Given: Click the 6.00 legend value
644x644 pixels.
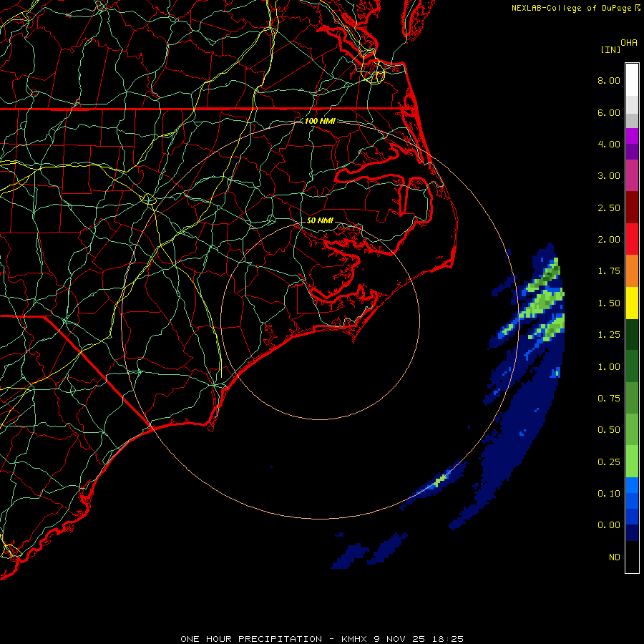Looking at the screenshot, I should click(609, 112).
